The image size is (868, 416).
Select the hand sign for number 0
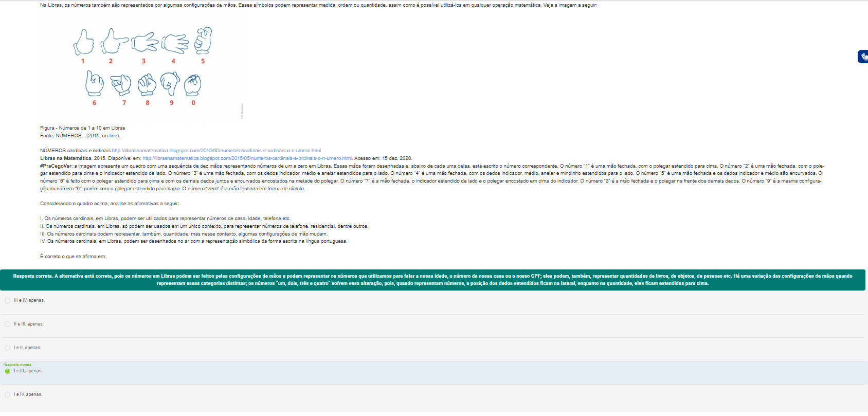pyautogui.click(x=193, y=85)
